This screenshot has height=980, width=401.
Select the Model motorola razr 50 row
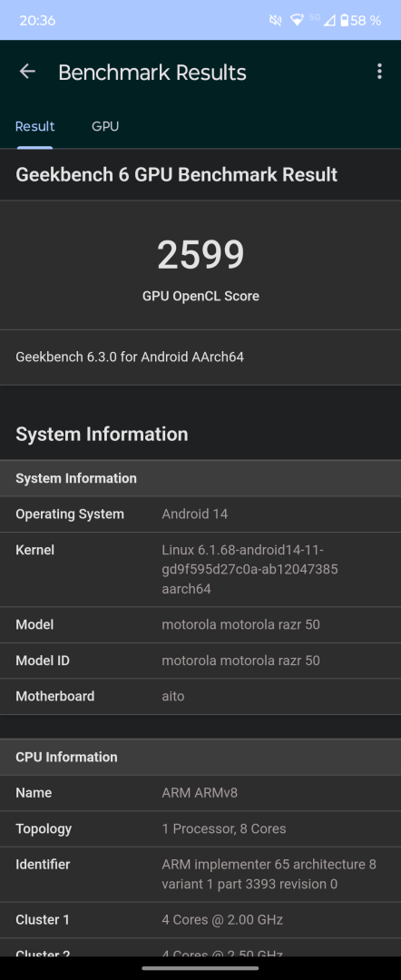pyautogui.click(x=200, y=625)
